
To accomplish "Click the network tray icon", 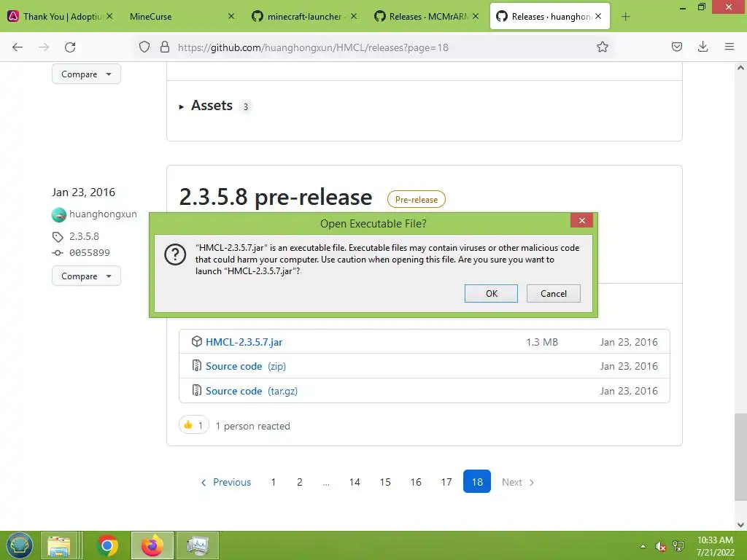I will pyautogui.click(x=678, y=547).
